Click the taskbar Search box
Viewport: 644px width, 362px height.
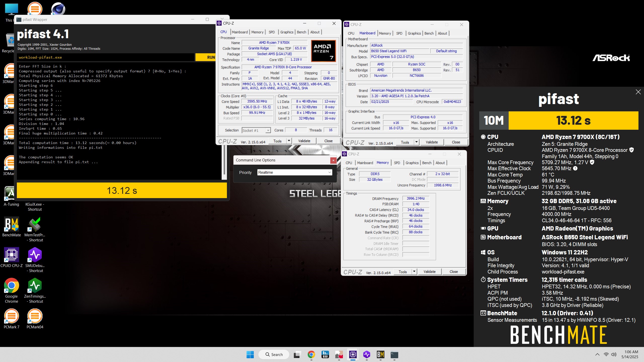(274, 354)
